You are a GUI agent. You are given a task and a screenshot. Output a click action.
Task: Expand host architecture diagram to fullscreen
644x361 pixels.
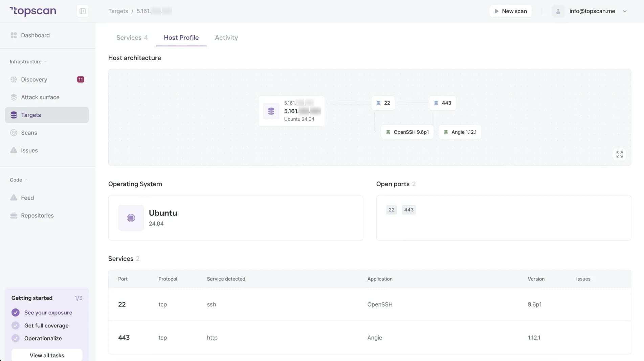coord(619,154)
